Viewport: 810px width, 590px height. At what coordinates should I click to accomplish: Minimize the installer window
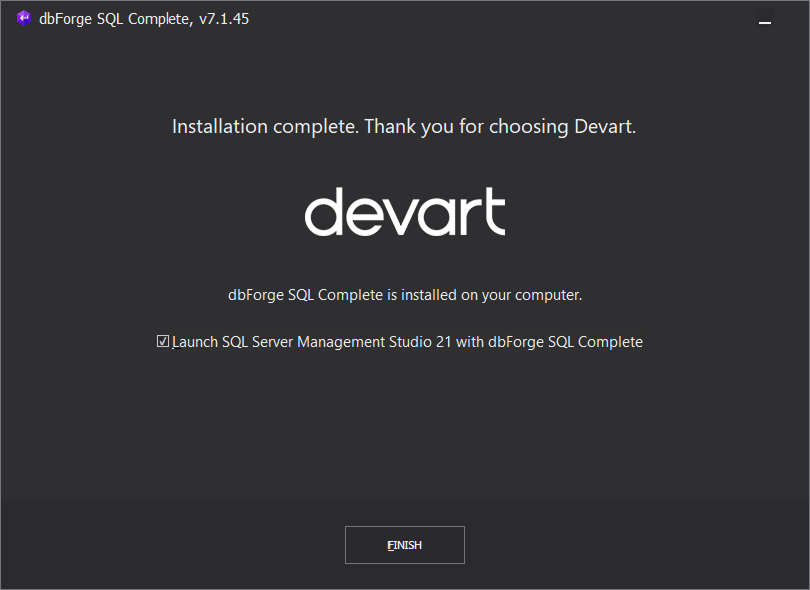765,19
